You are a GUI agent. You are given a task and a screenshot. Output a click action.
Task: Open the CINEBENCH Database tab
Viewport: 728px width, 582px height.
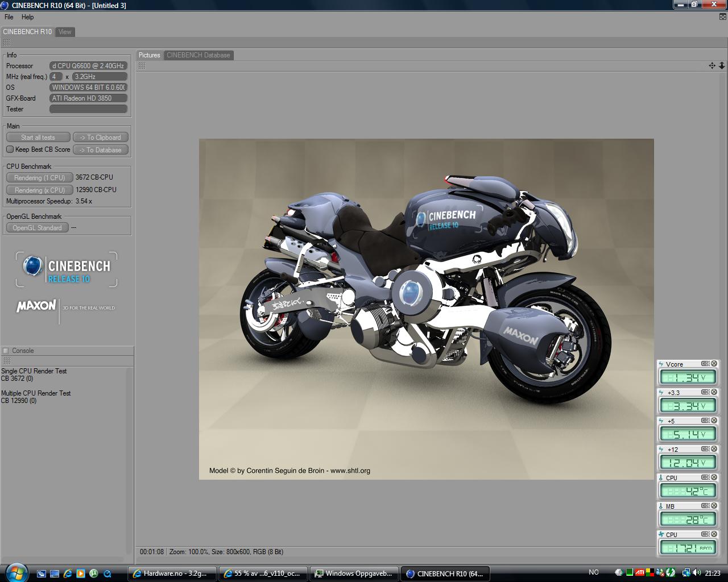[x=198, y=55]
